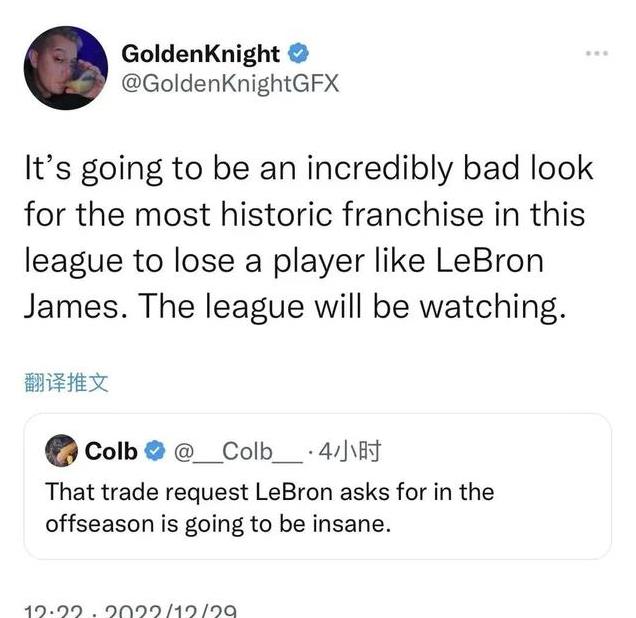
Task: Open quoted tweet text about trade request
Action: tap(270, 508)
